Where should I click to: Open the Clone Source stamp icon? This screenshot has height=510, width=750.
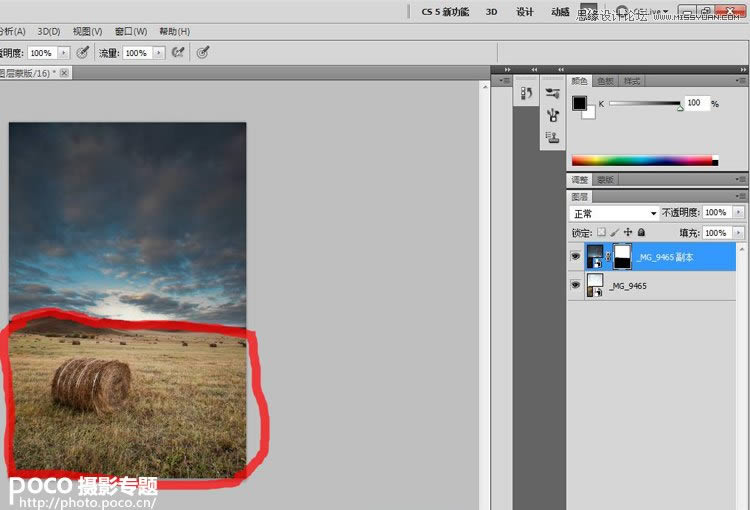(552, 137)
